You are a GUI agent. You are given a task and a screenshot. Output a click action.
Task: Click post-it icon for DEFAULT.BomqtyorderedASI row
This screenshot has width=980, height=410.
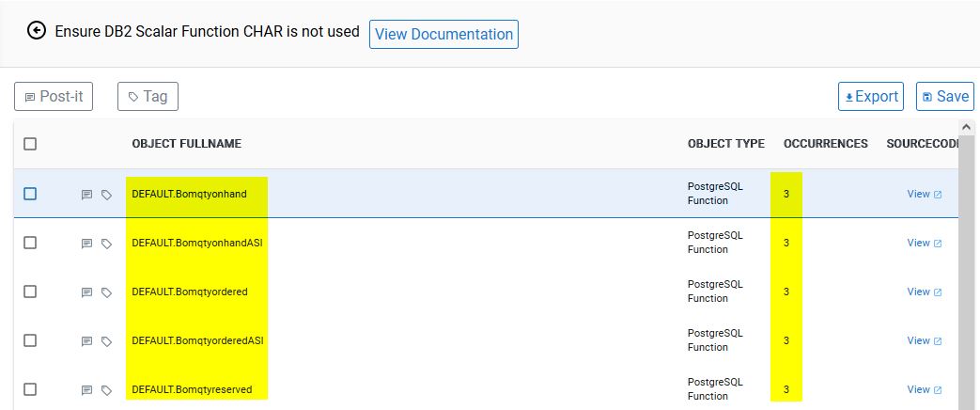[x=86, y=341]
